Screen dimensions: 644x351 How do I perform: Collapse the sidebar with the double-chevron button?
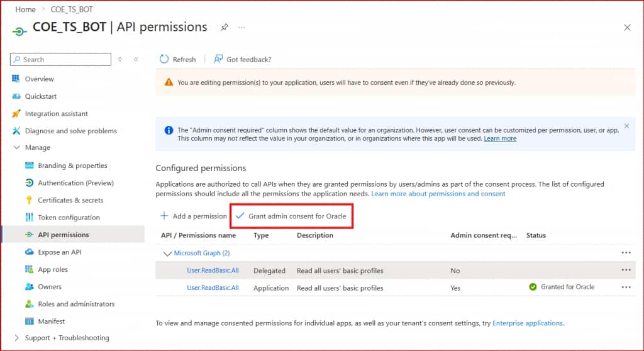(136, 59)
